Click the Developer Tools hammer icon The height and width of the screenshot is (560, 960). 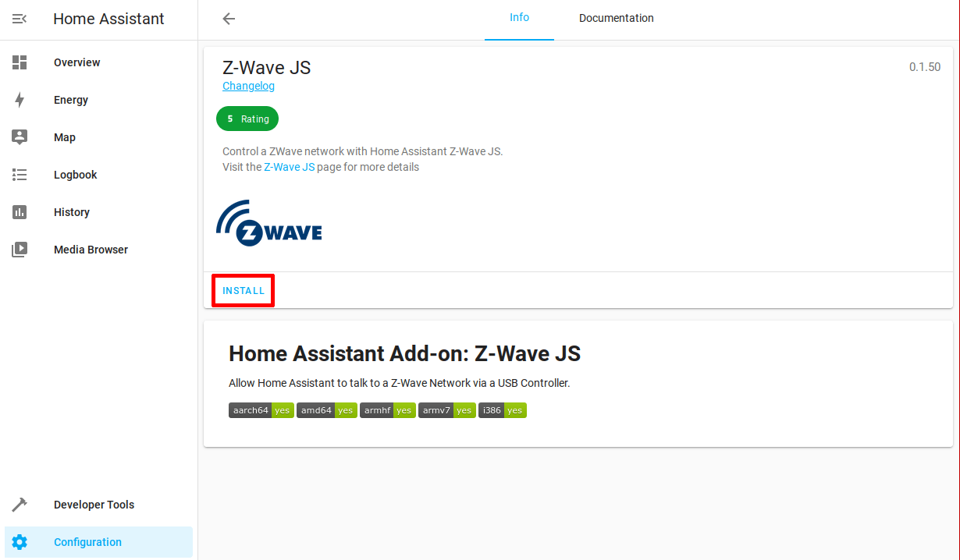pyautogui.click(x=20, y=505)
